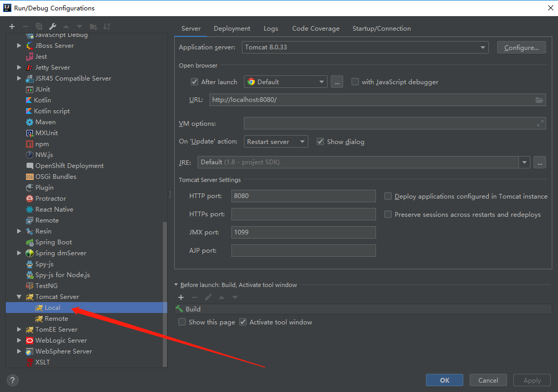Click the Build hammer icon
The width and height of the screenshot is (558, 392).
[179, 309]
